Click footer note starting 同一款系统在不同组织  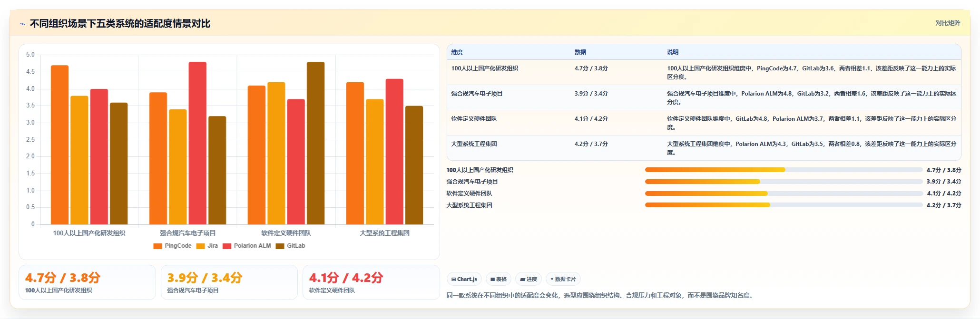tap(600, 295)
